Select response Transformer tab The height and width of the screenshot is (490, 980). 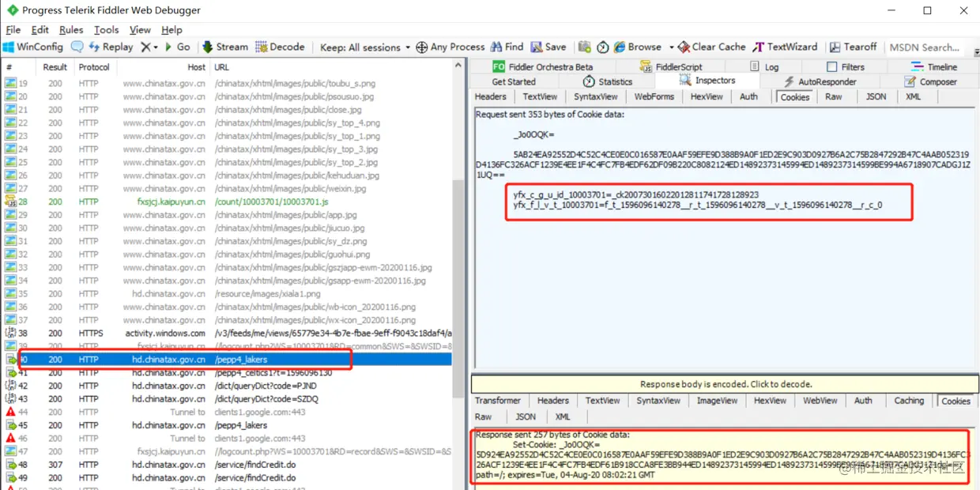(498, 401)
